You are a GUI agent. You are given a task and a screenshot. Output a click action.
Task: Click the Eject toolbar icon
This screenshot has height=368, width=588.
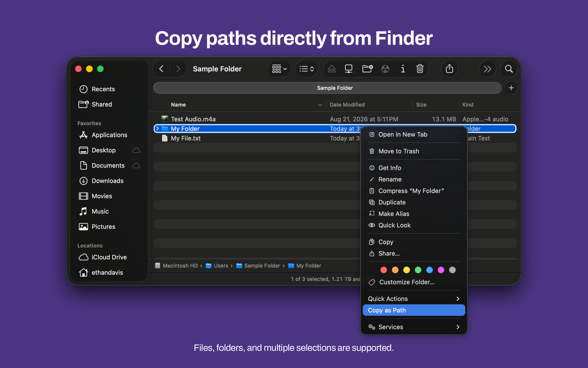point(332,69)
